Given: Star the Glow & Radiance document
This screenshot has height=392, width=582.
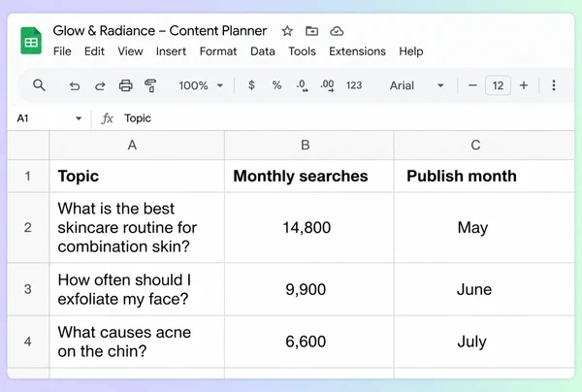Looking at the screenshot, I should pyautogui.click(x=287, y=31).
